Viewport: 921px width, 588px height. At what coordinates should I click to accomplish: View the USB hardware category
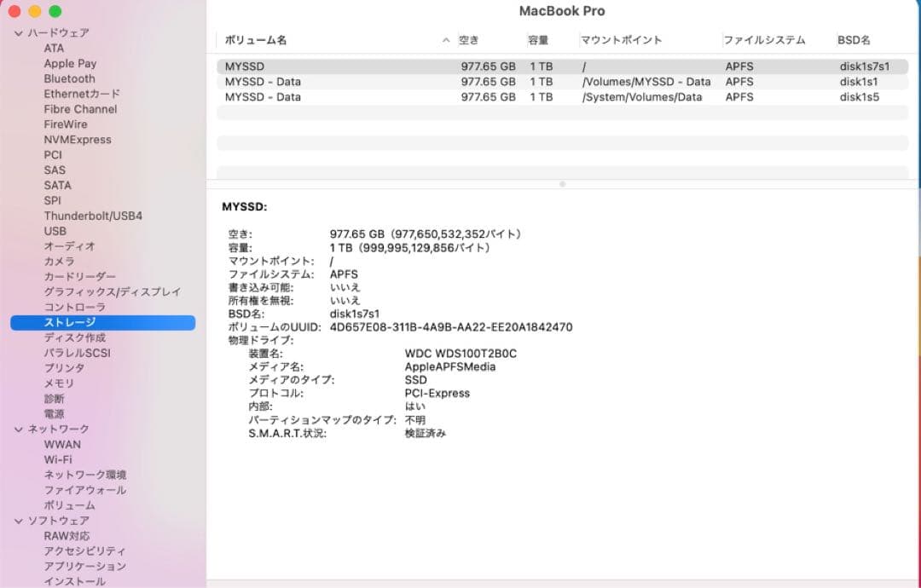(54, 231)
